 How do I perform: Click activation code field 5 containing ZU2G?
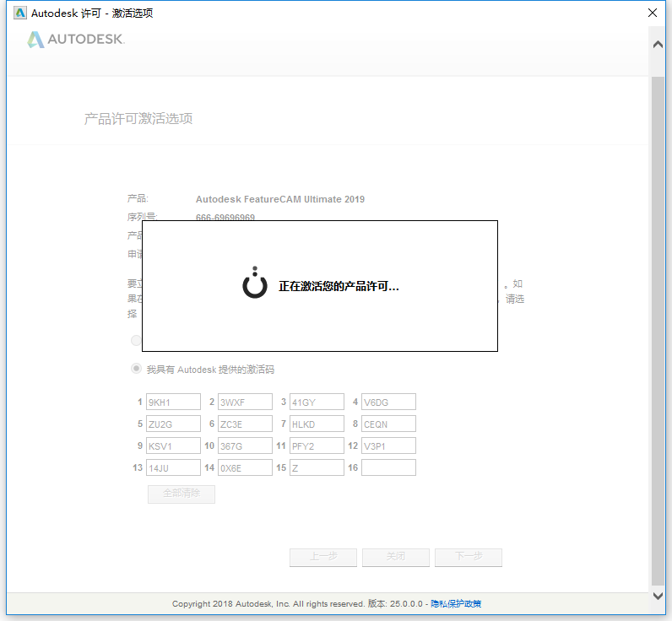click(173, 424)
